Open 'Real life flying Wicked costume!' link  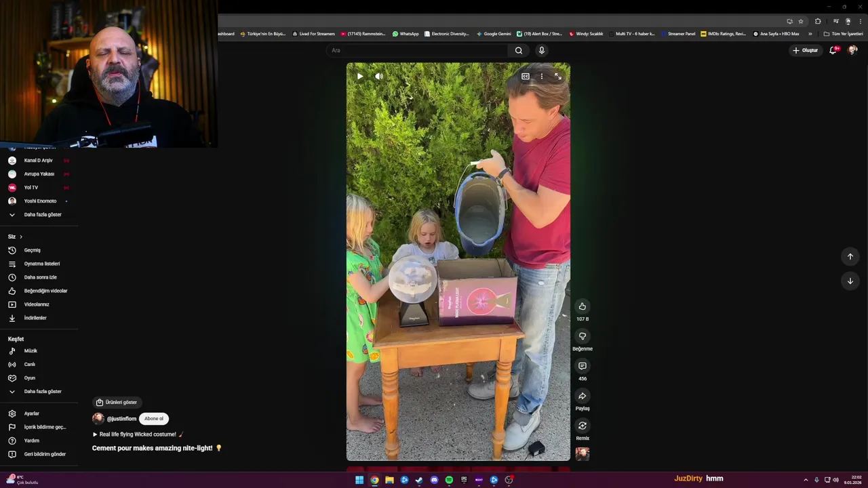click(138, 434)
